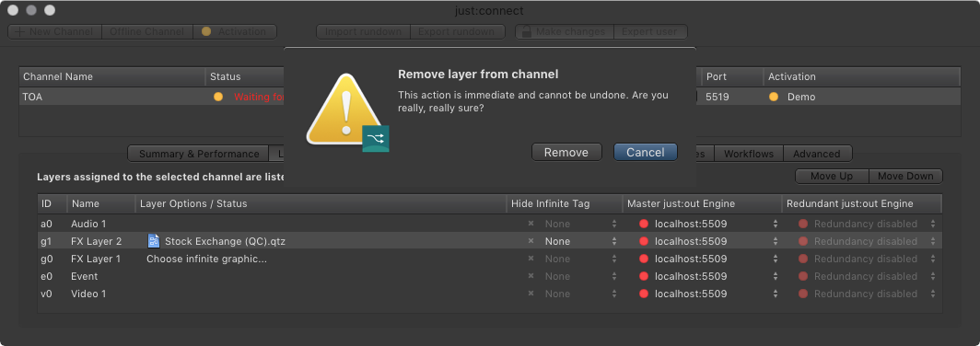Click the Master just:out Engine column header
Viewport: 980px width, 346px height.
point(703,203)
